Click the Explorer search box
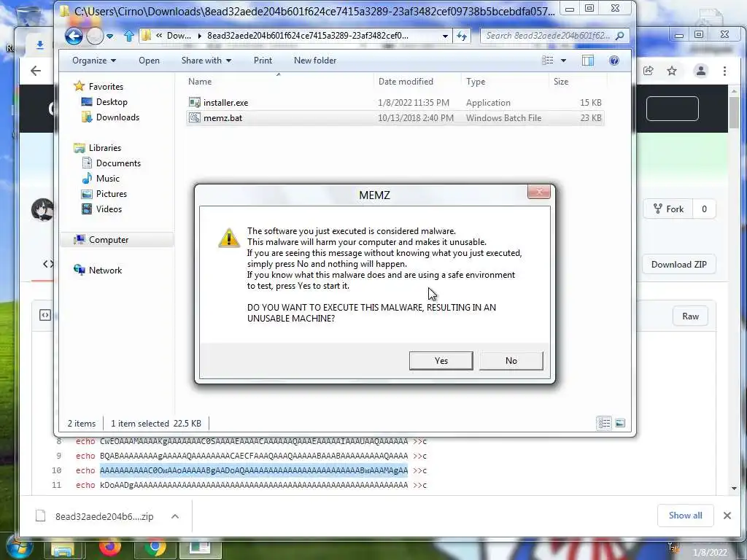This screenshot has height=560, width=747. click(x=548, y=36)
